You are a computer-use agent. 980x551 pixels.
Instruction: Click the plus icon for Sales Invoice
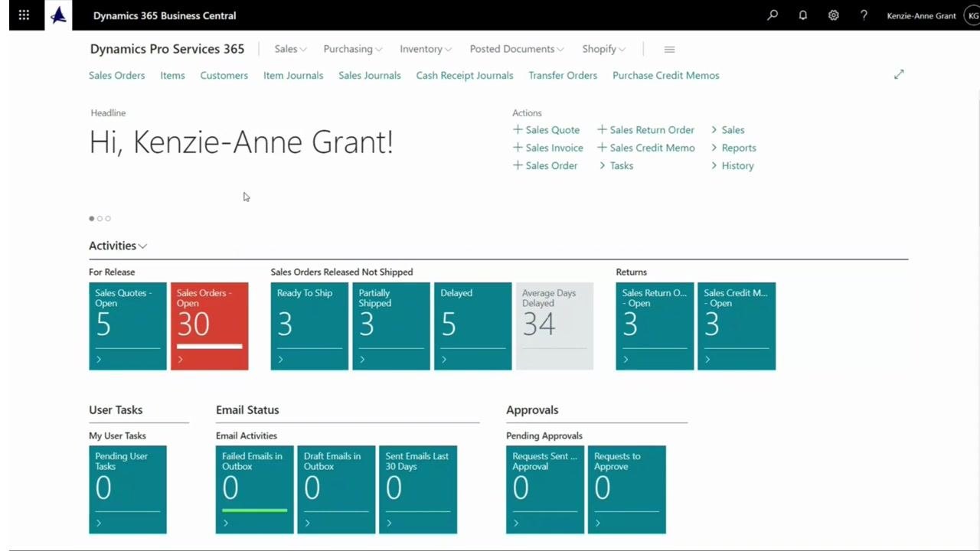[x=518, y=148]
